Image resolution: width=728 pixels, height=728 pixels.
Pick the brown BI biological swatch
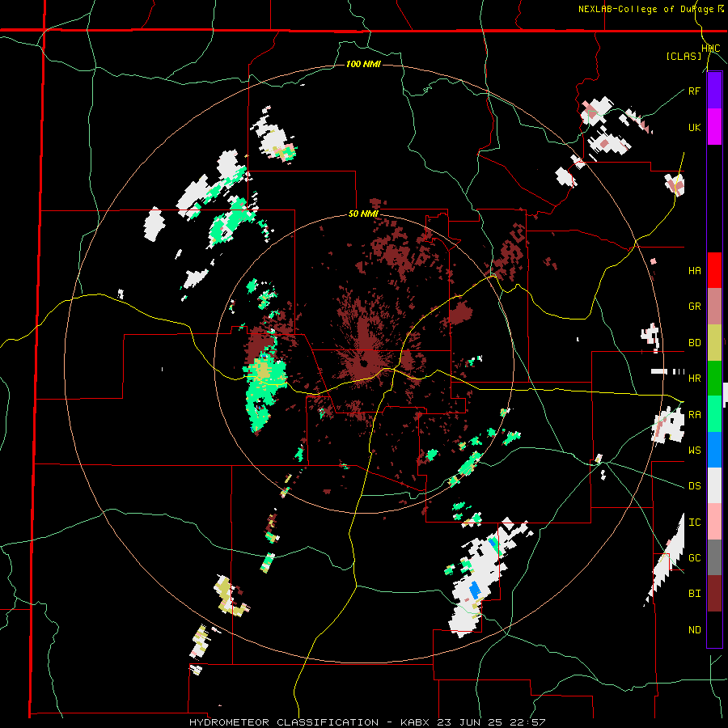coord(714,594)
